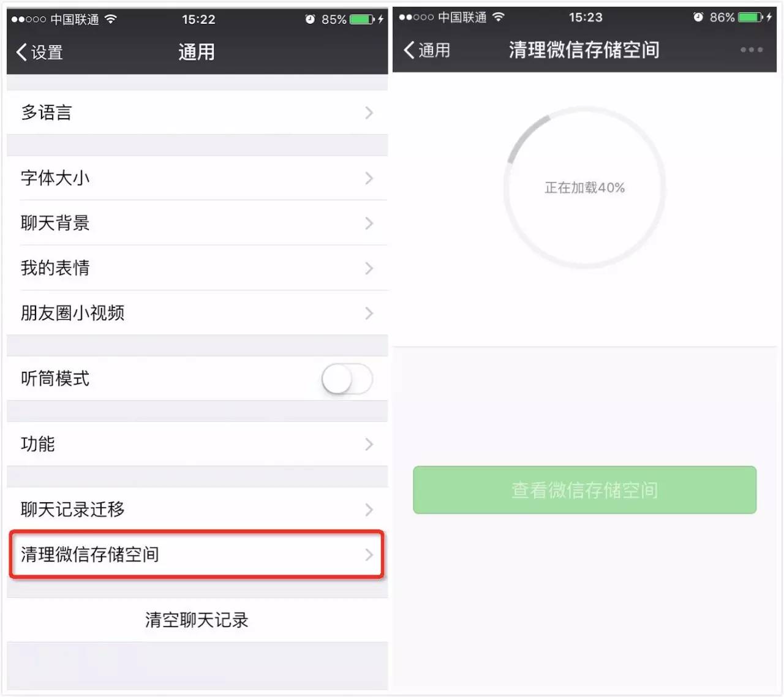Tap the circular loading progress ring
The image size is (784, 697).
click(x=584, y=187)
